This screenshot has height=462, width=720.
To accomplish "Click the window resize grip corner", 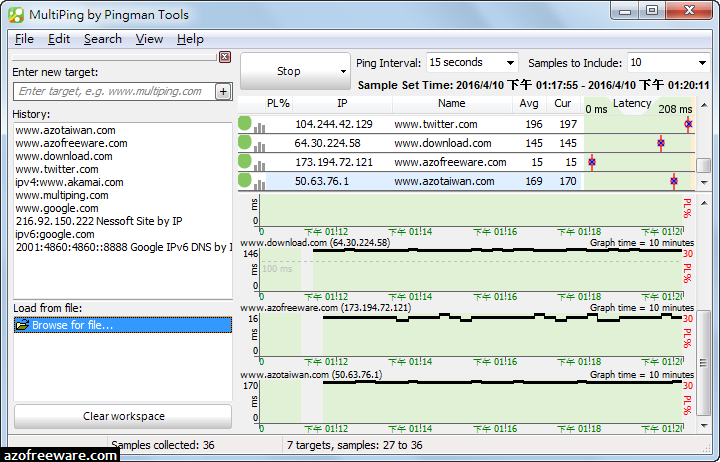I will (707, 449).
